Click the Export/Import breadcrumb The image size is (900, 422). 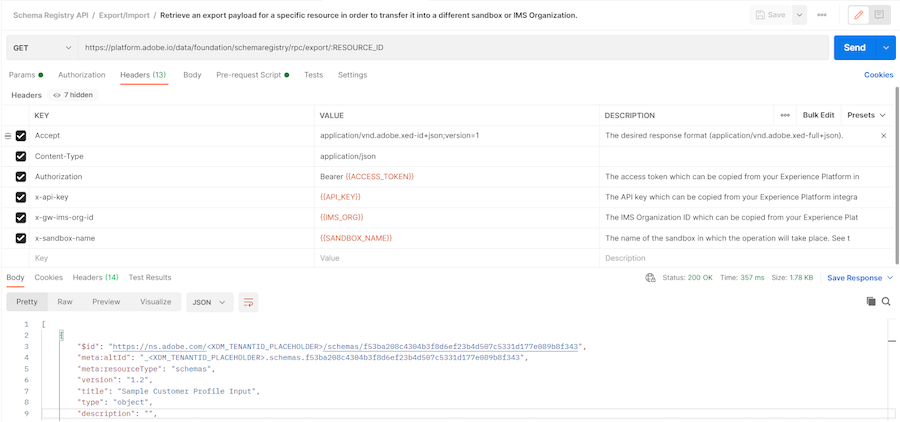coord(123,15)
